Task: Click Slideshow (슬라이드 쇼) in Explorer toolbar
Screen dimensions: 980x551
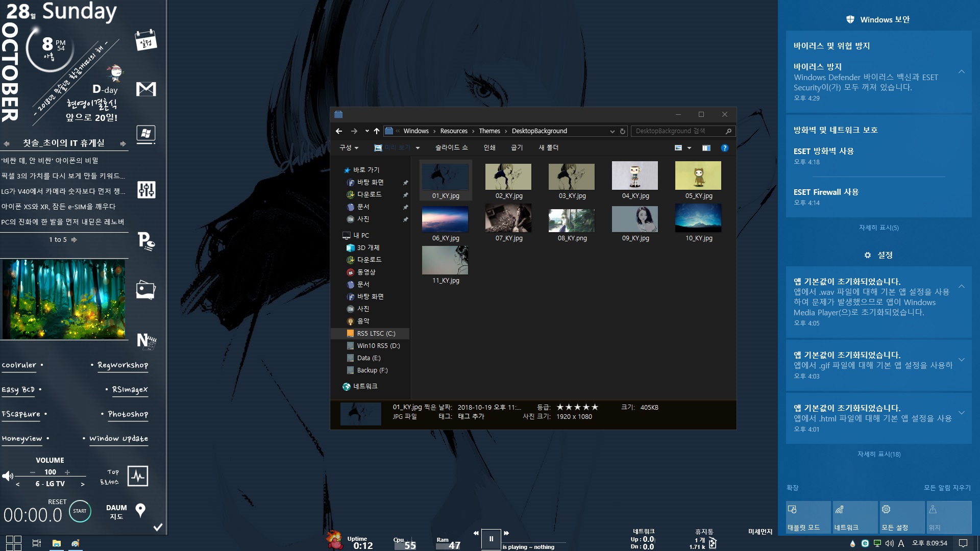Action: click(451, 148)
